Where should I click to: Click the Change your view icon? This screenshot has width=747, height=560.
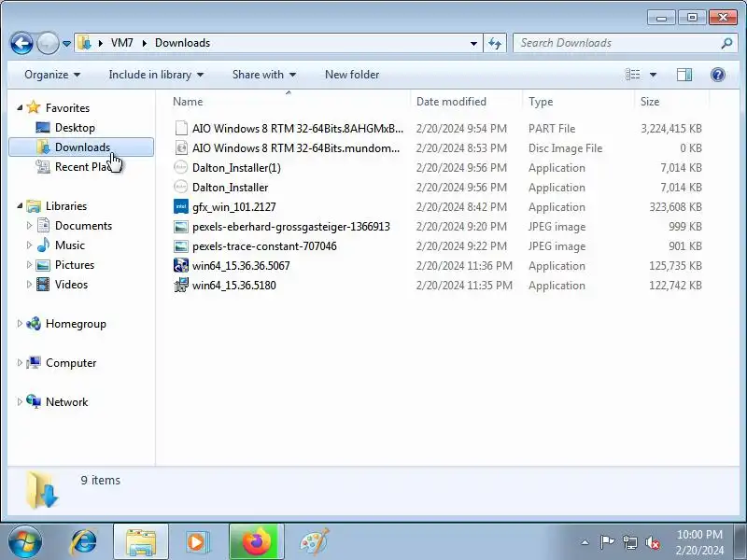click(x=633, y=75)
